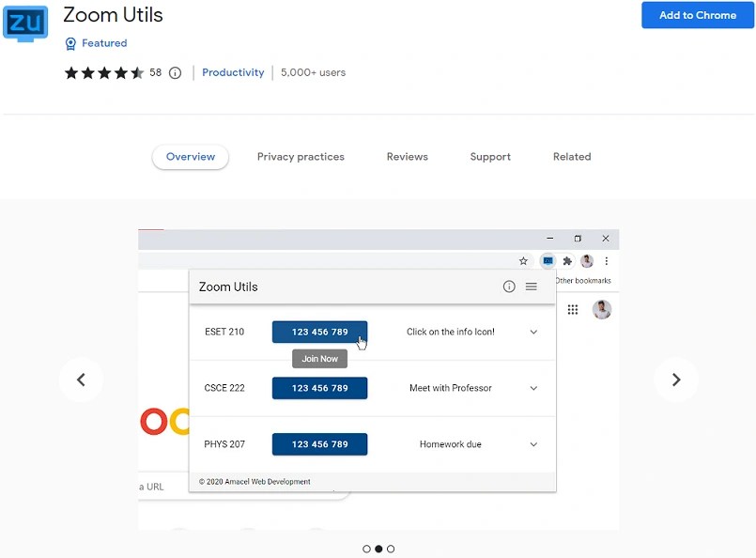Click the next screenshot arrow
This screenshot has height=558, width=756.
[675, 380]
